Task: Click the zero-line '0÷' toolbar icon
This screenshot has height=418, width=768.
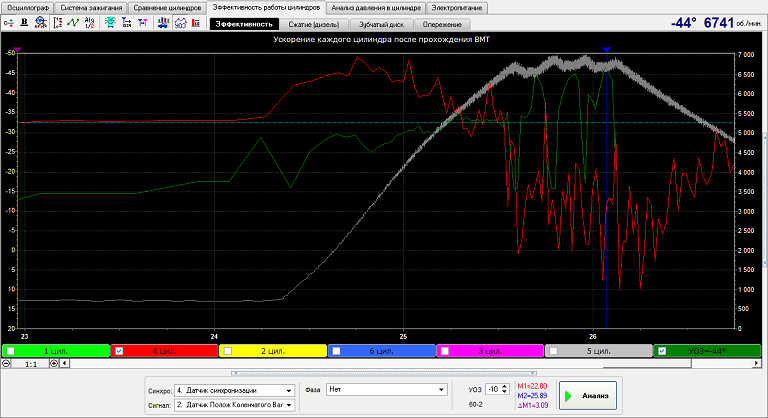Action: [8, 23]
